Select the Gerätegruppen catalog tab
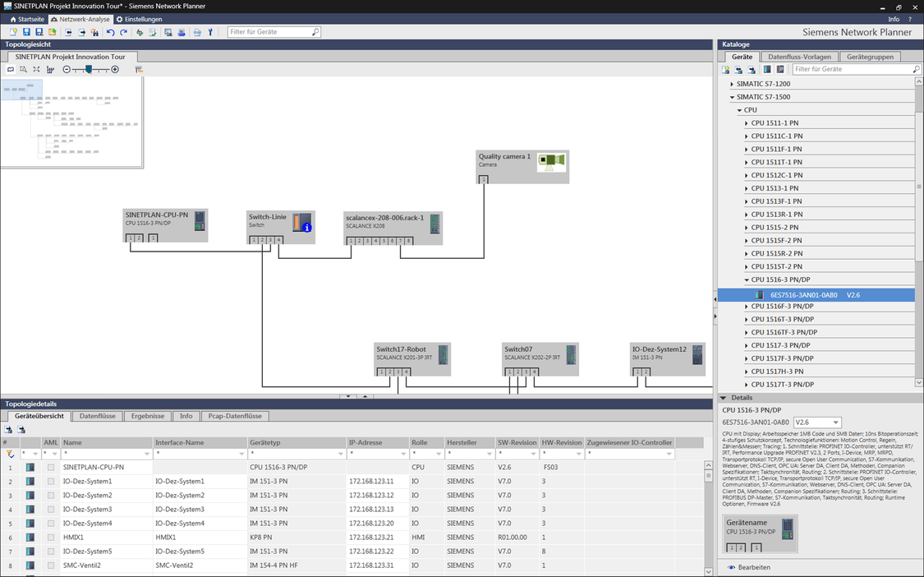The width and height of the screenshot is (924, 577). 870,58
